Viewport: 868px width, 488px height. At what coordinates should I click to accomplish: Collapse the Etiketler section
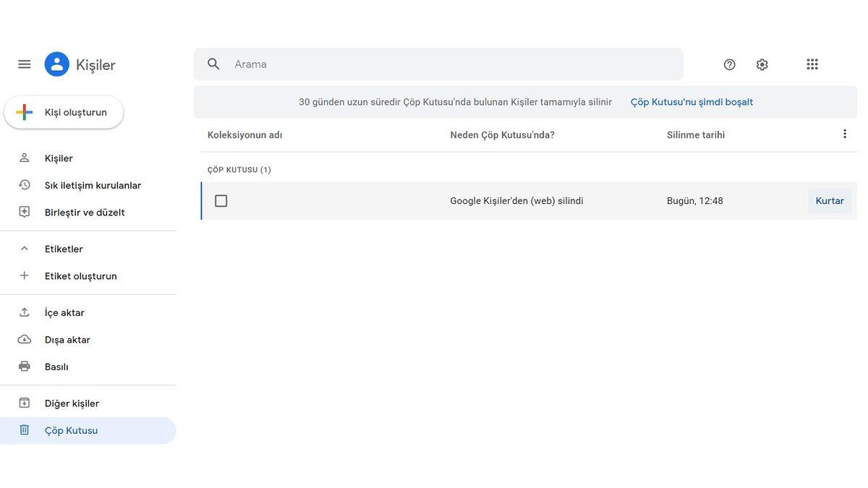click(x=25, y=249)
